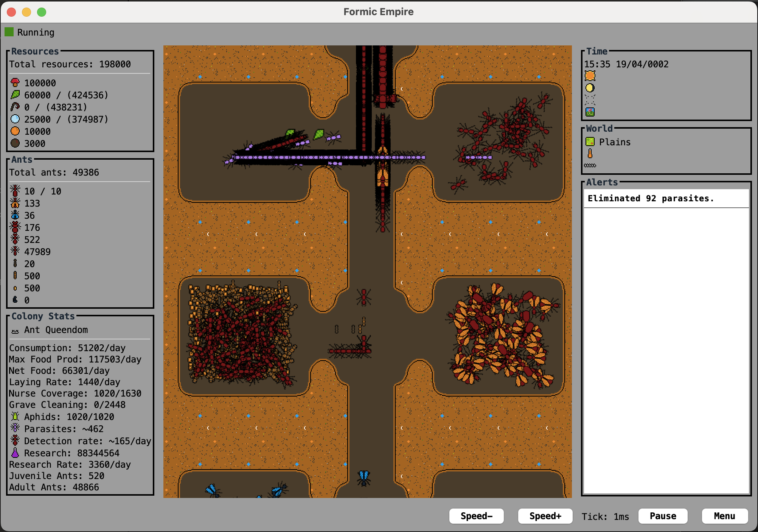Click the blue ant icon showing 36
This screenshot has width=758, height=532.
(15, 215)
